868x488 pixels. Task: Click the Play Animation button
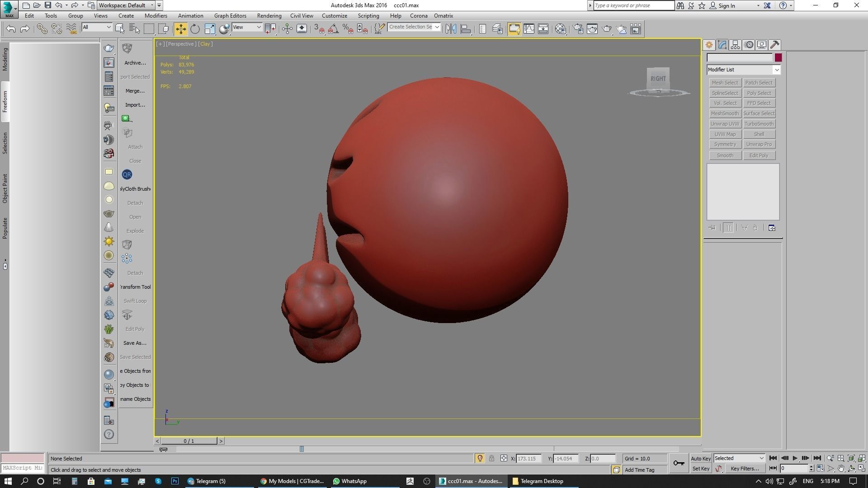point(795,458)
